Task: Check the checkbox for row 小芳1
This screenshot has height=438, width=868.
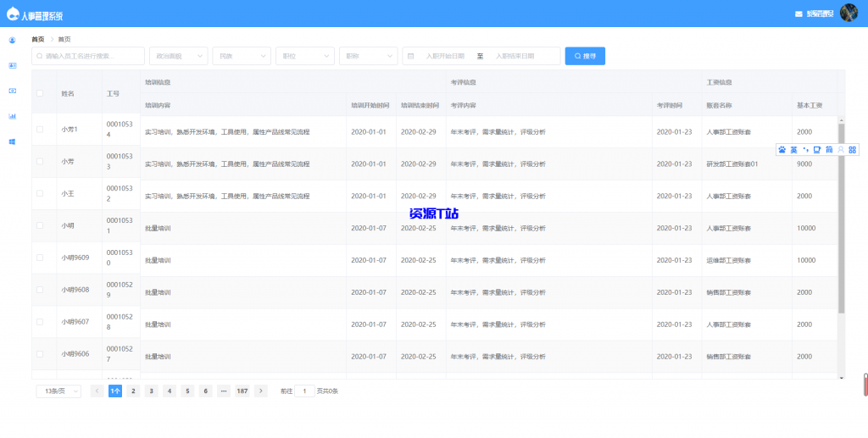Action: point(40,130)
